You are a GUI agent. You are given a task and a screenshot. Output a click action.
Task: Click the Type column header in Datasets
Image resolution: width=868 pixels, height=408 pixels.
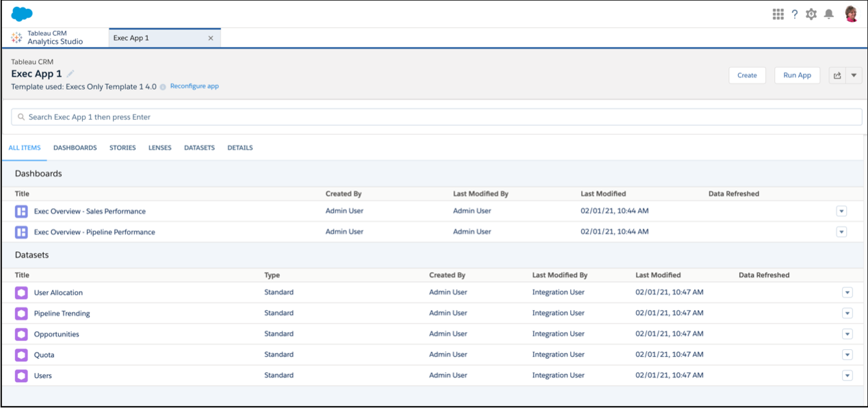pos(272,275)
